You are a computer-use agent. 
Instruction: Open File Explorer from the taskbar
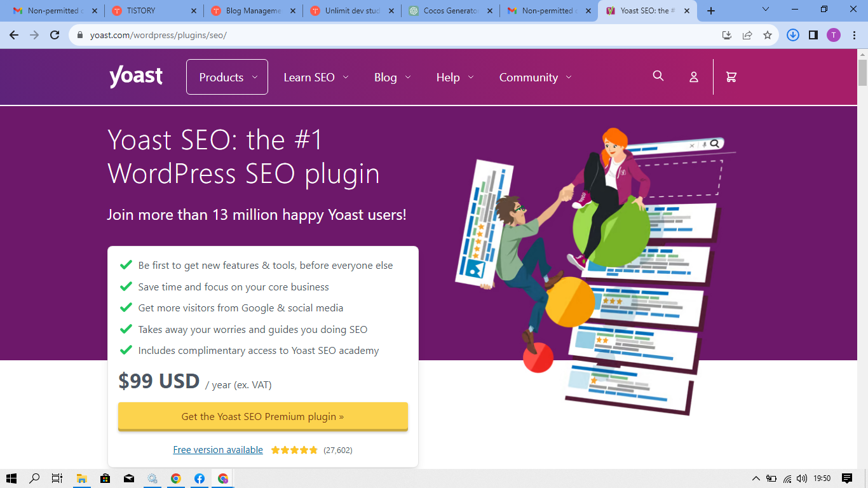[x=81, y=478]
